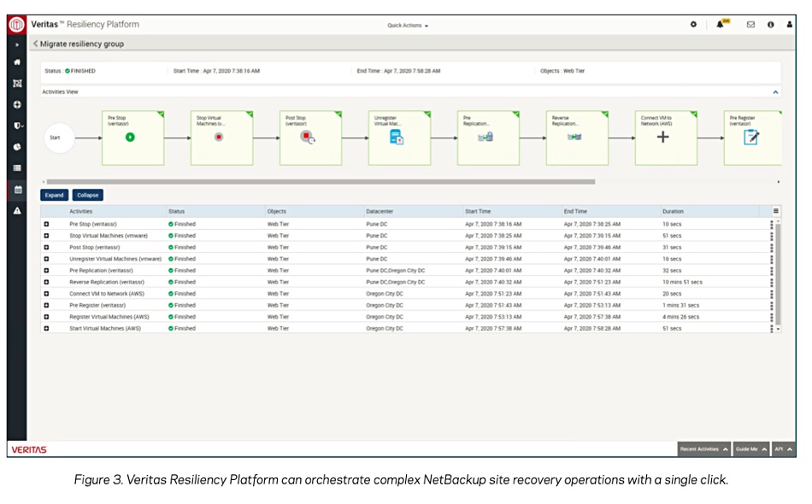The image size is (812, 504).
Task: Go to the home sidebar icon
Action: pyautogui.click(x=17, y=62)
